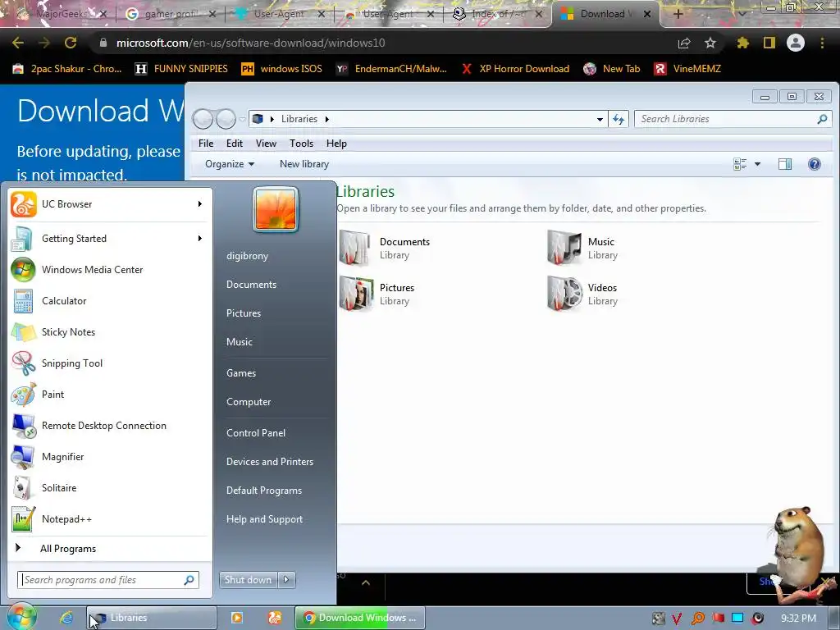This screenshot has height=630, width=840.
Task: Reload the Chrome page
Action: pos(71,43)
